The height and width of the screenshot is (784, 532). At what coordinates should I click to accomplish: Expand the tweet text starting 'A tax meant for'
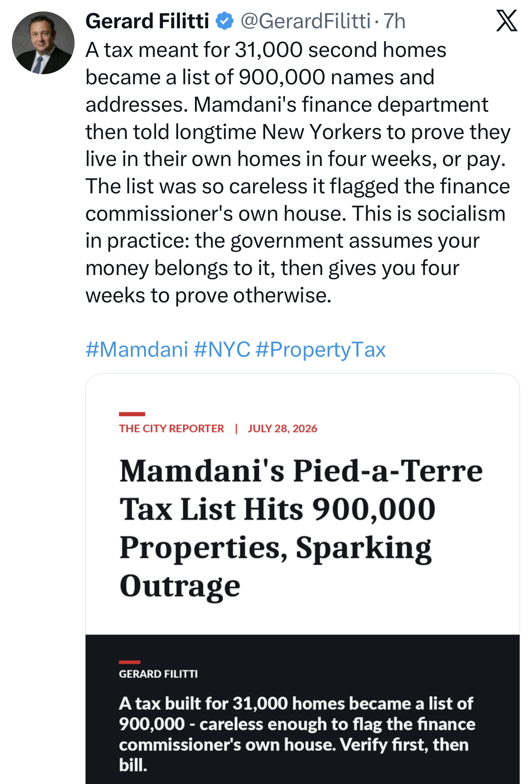click(x=298, y=173)
